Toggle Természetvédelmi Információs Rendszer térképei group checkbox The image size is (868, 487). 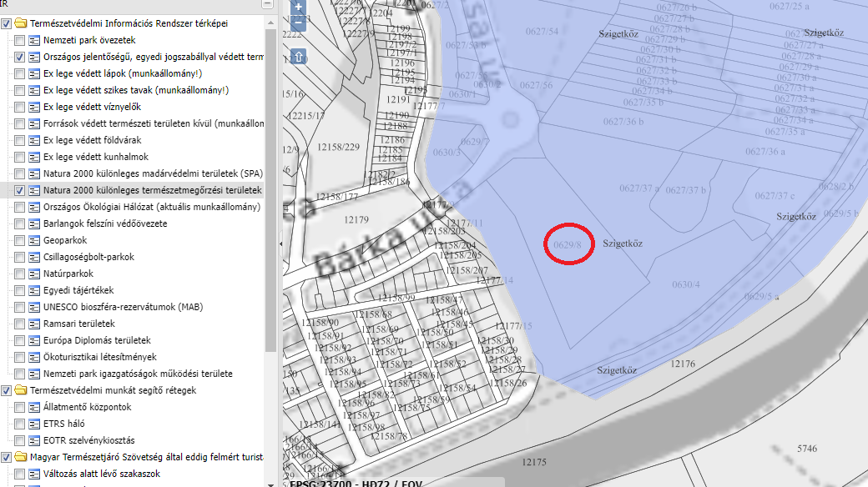coord(6,23)
